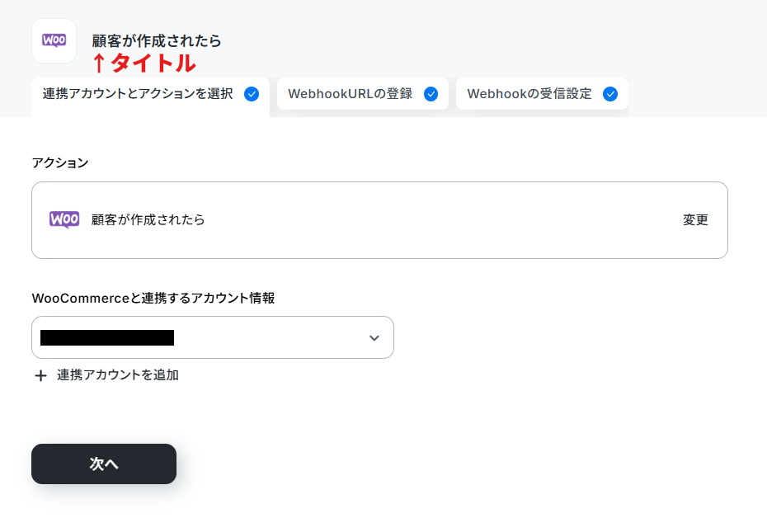Click the plus icon to add a linked account
This screenshot has width=767, height=532.
pyautogui.click(x=41, y=375)
